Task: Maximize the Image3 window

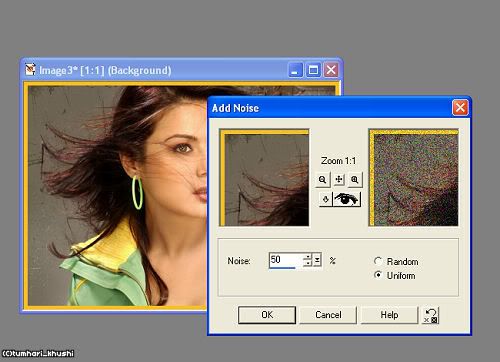Action: coord(313,70)
